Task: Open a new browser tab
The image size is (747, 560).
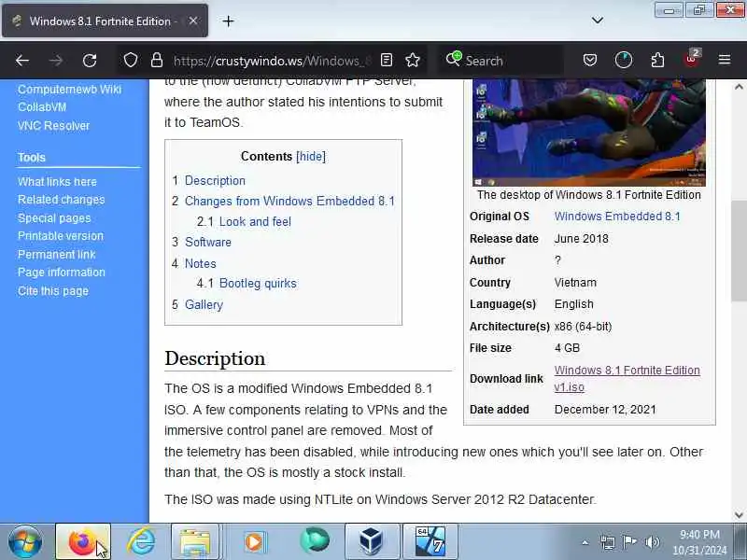Action: (228, 21)
